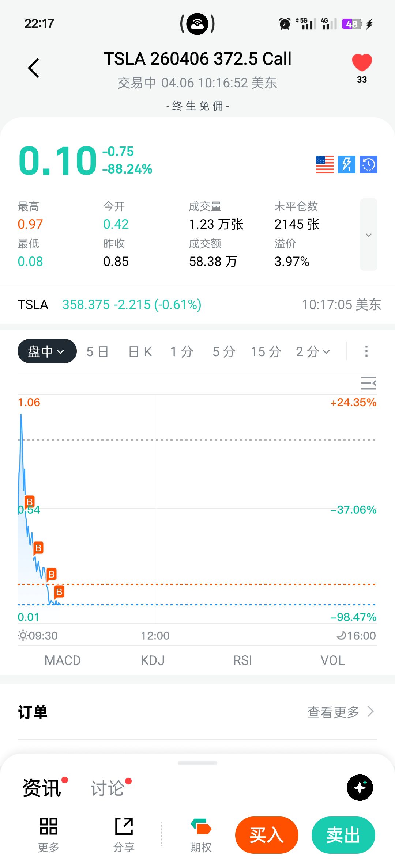Switch to the 日K chart tab
Screen dimensions: 395x868
[140, 352]
